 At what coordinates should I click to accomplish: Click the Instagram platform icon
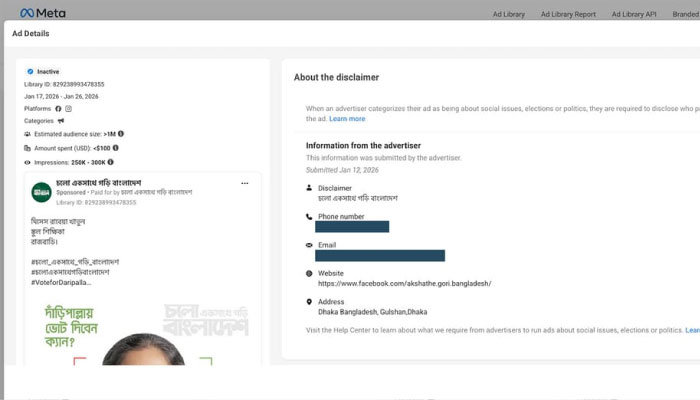(68, 108)
